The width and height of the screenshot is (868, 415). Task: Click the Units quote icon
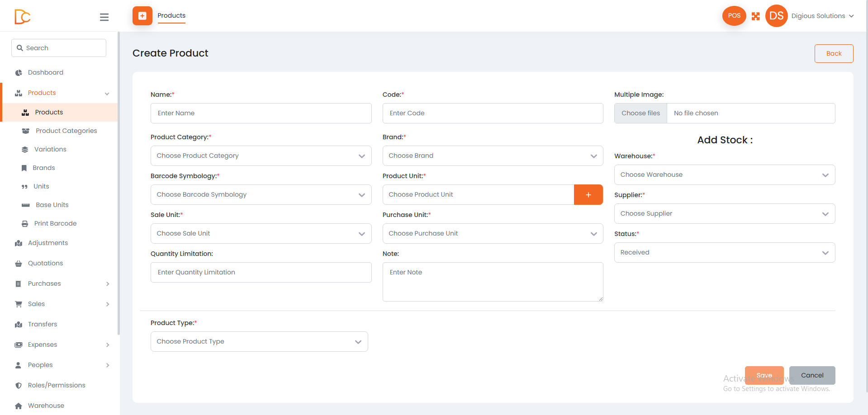coord(24,187)
